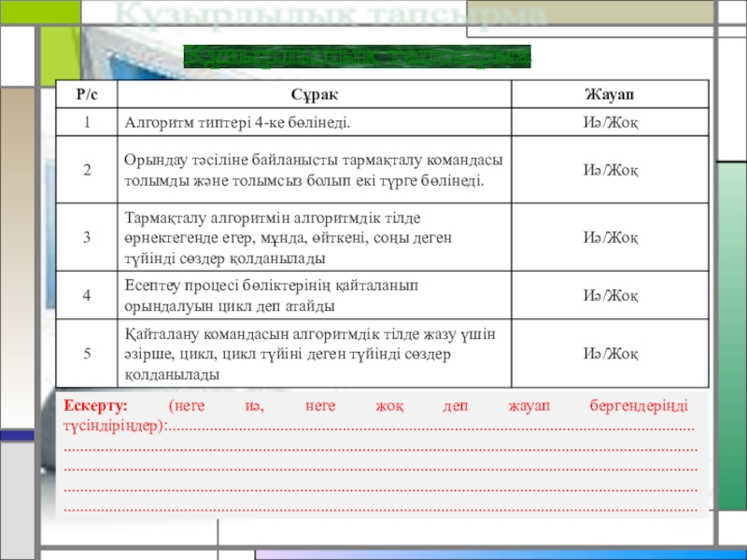Click 'Иә/Жоқ' answer in row 3
This screenshot has width=747, height=560.
611,238
